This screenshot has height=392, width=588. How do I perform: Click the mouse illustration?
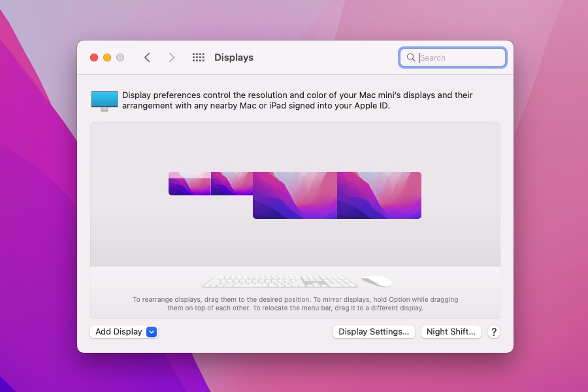376,282
